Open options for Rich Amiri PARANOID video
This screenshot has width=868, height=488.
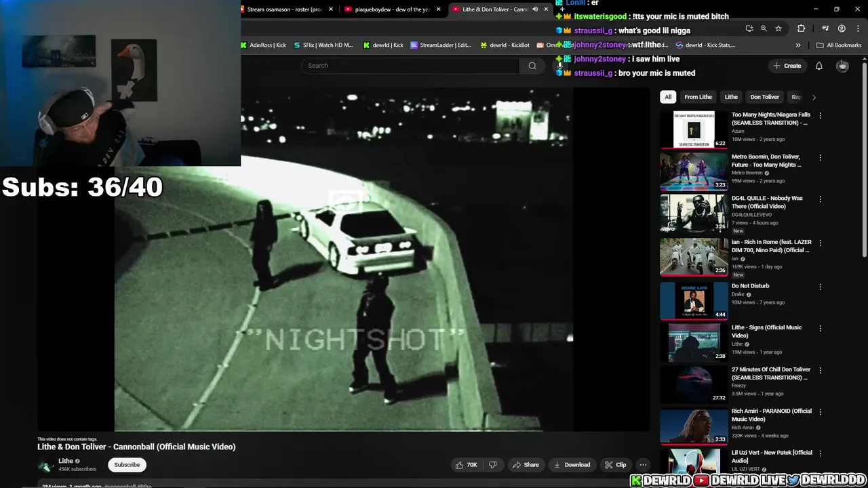pos(820,412)
